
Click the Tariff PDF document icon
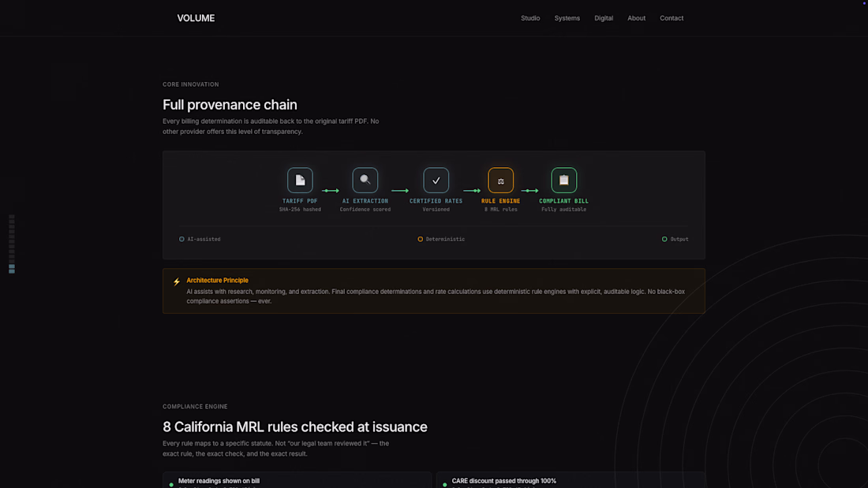pos(300,181)
